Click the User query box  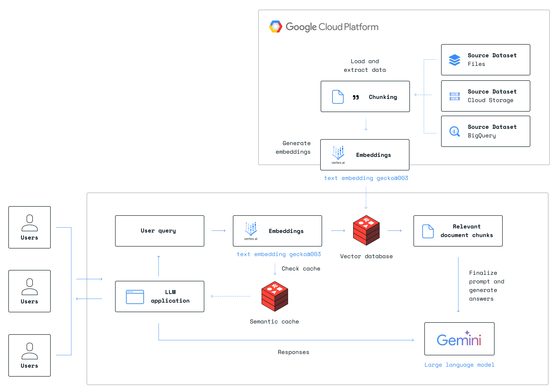tap(159, 231)
